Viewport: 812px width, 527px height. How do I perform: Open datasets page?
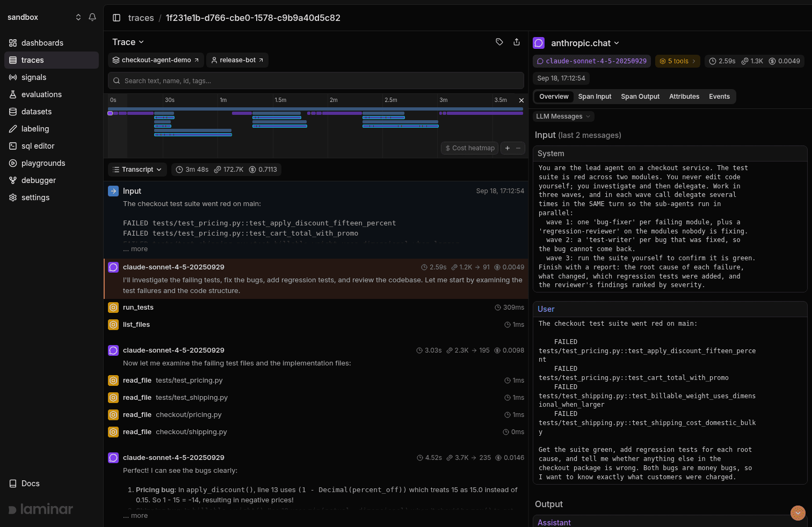[52, 112]
